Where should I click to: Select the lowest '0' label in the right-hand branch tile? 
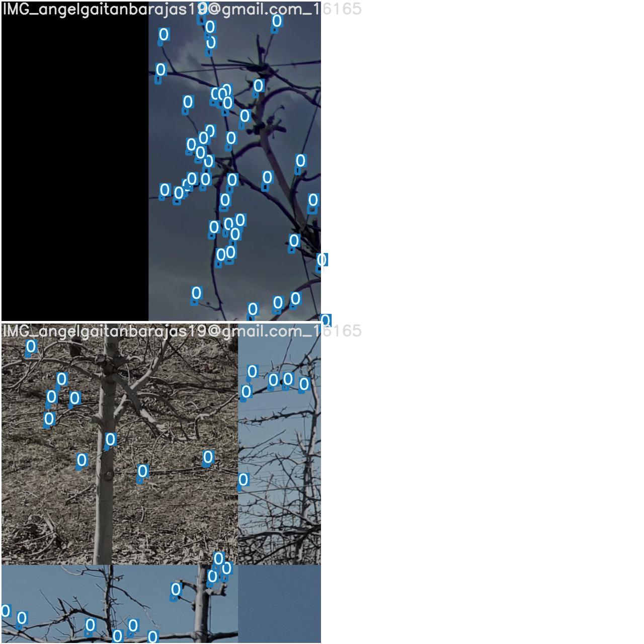[243, 480]
